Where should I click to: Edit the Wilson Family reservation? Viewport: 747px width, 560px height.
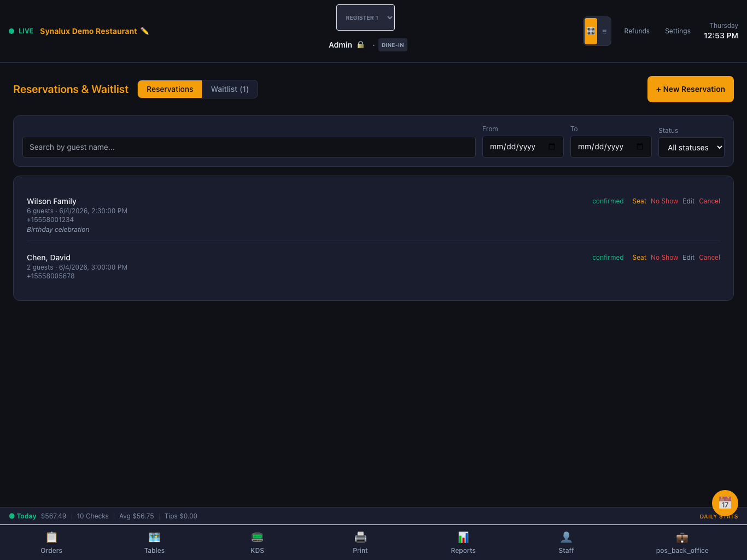coord(688,201)
